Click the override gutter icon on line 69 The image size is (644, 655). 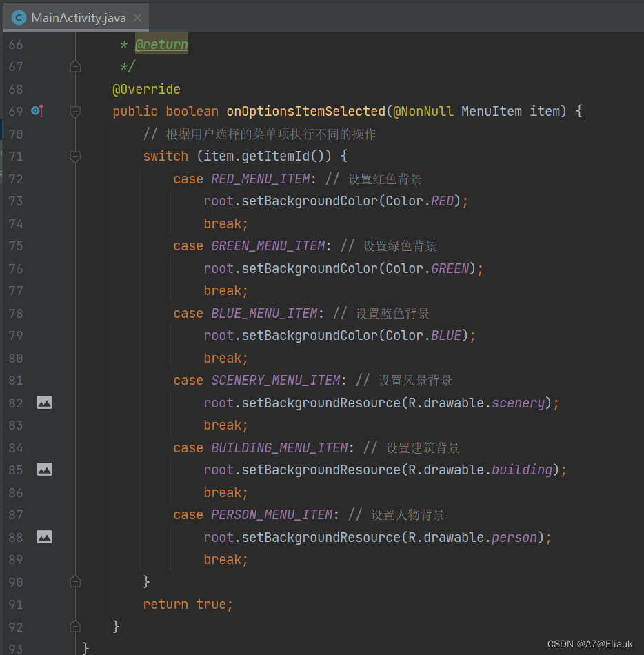[x=38, y=111]
